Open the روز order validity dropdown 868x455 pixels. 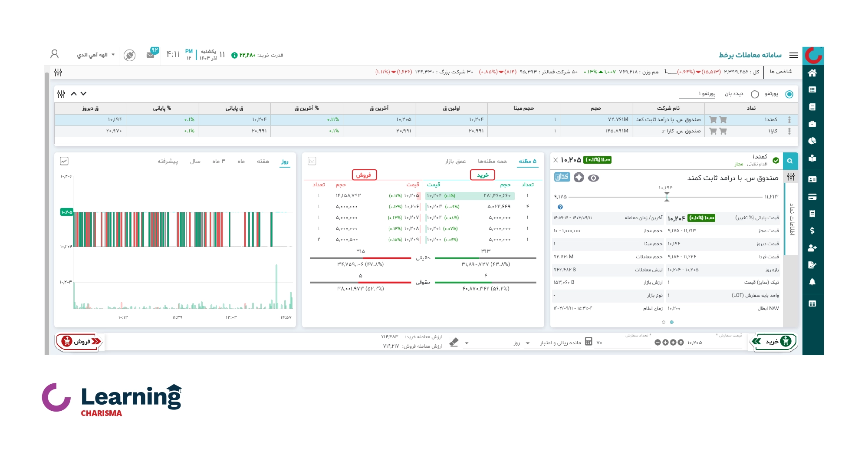(x=492, y=343)
